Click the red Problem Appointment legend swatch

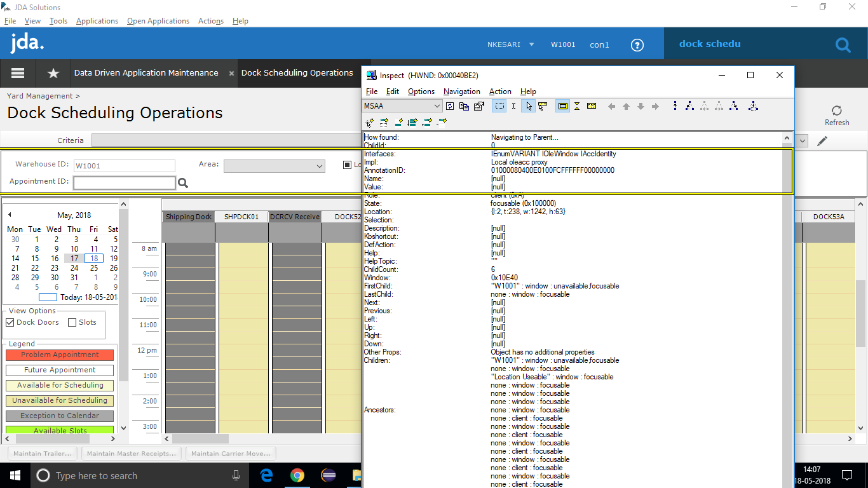click(x=59, y=355)
